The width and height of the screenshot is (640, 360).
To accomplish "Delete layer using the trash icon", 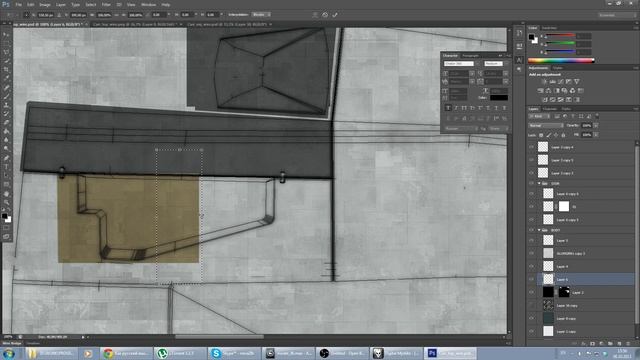I will click(x=628, y=344).
